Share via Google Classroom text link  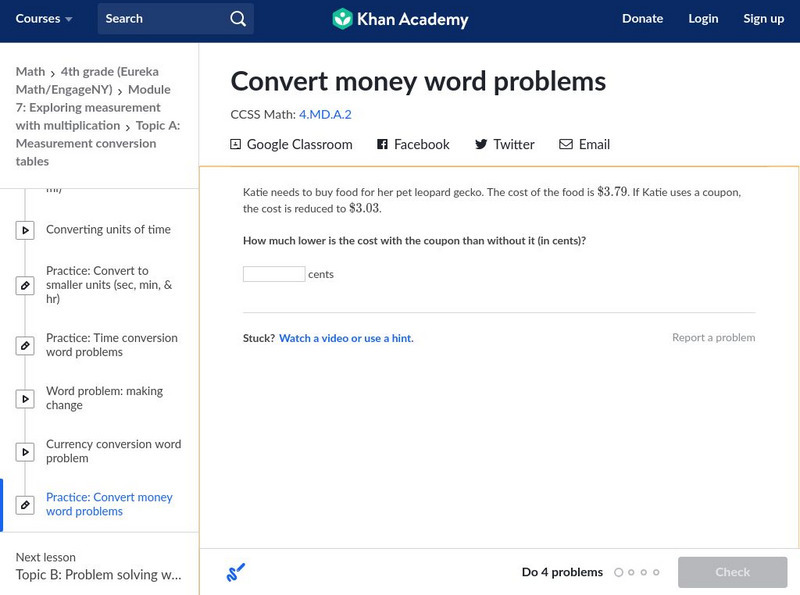(299, 144)
